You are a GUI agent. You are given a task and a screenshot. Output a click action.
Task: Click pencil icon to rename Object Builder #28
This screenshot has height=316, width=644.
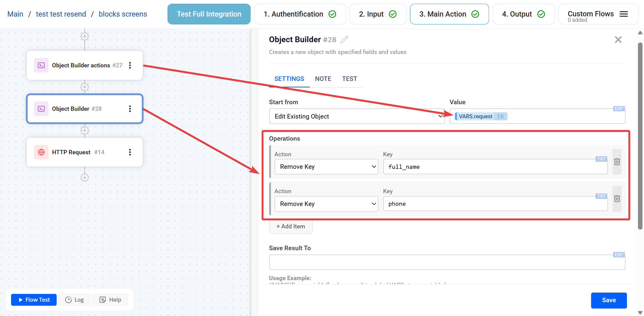point(344,40)
